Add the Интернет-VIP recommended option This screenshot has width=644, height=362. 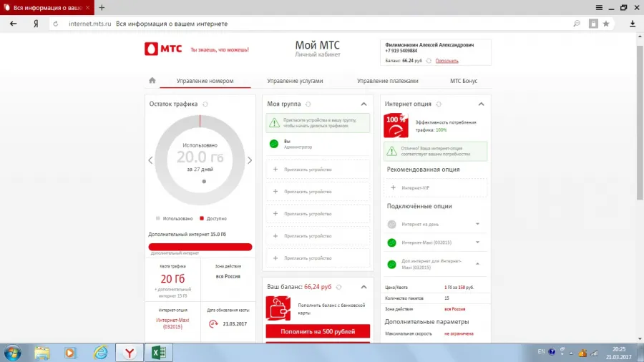[x=435, y=187]
